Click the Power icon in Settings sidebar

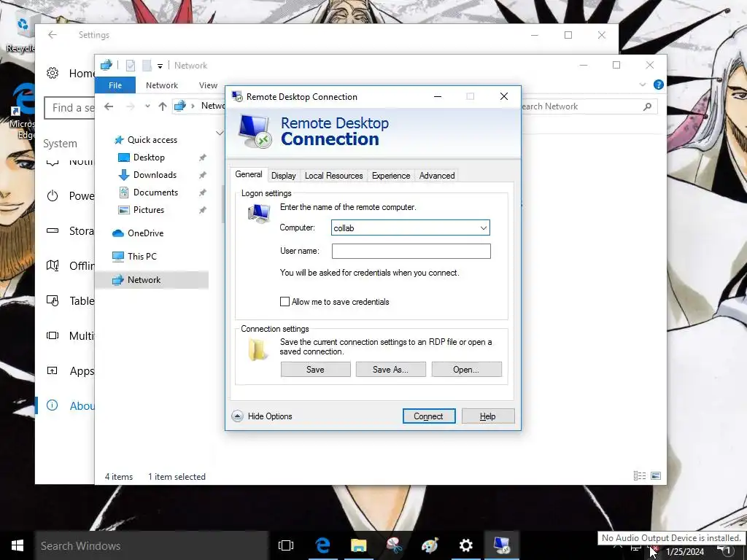(x=53, y=195)
